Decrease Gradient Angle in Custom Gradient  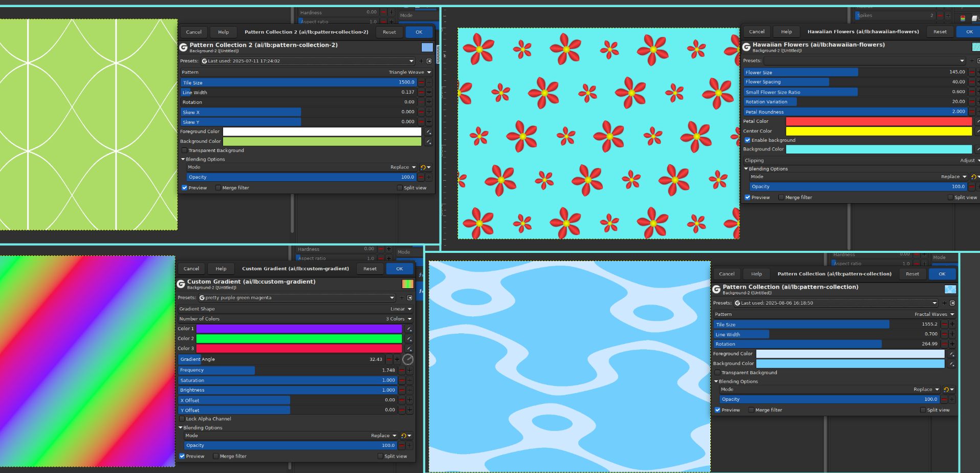tap(389, 359)
